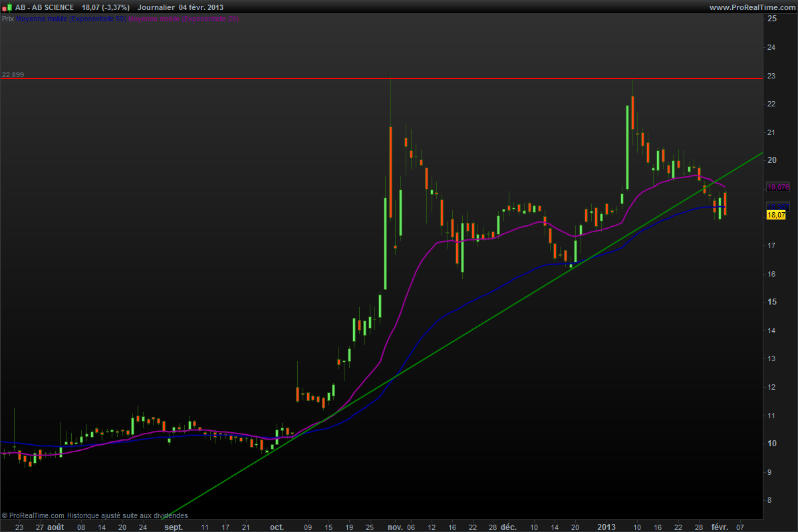Screen dimensions: 798x532
Task: Open the Journalier timeframe selector
Action: [156, 7]
